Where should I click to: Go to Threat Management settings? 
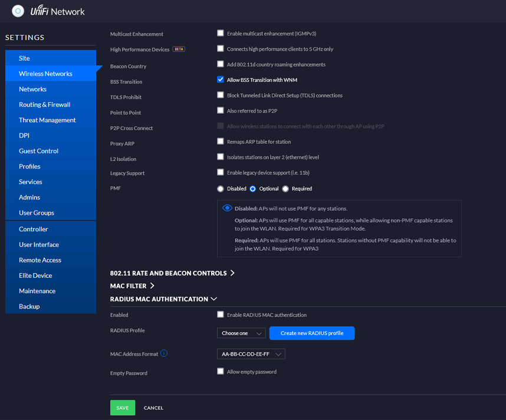47,120
